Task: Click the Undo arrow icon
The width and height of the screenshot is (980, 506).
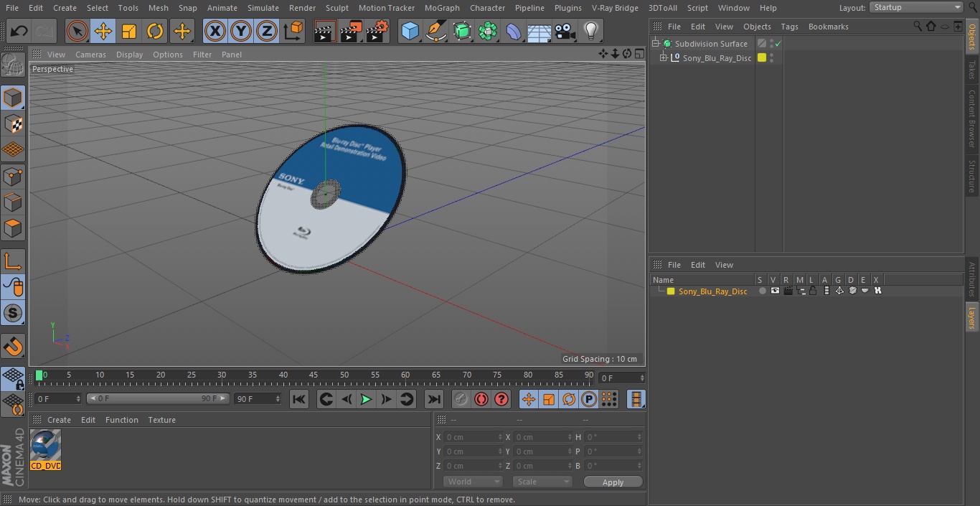Action: (19, 32)
